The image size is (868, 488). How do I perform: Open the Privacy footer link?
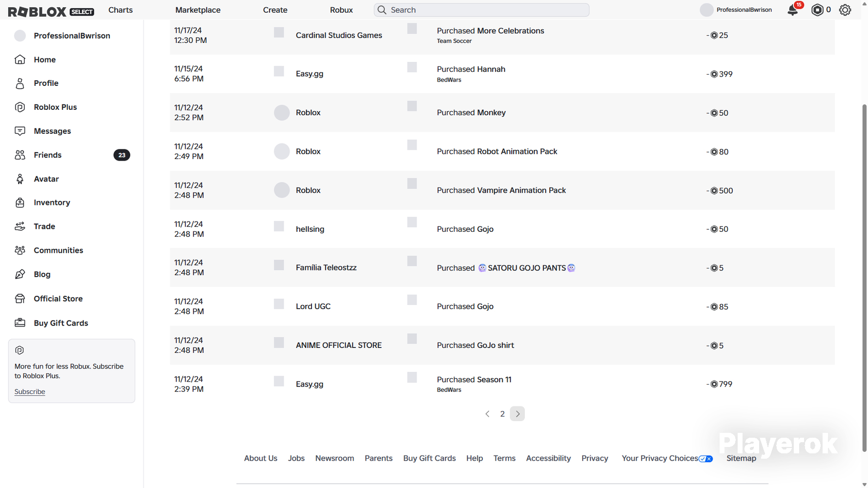595,458
